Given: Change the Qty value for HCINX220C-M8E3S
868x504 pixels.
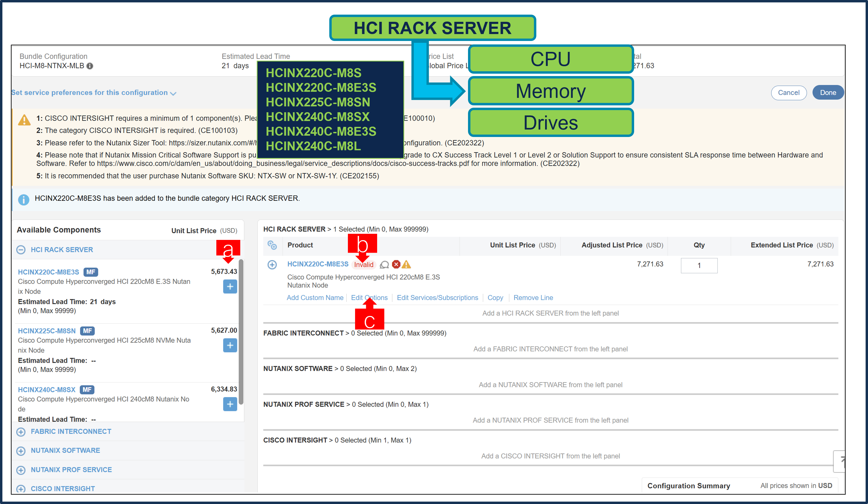Looking at the screenshot, I should (699, 265).
